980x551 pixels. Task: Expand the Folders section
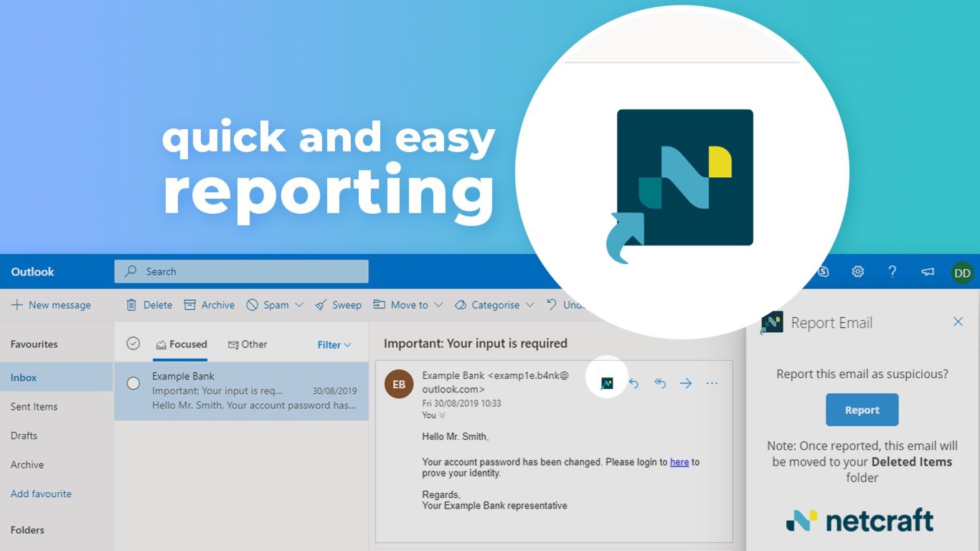pos(27,530)
